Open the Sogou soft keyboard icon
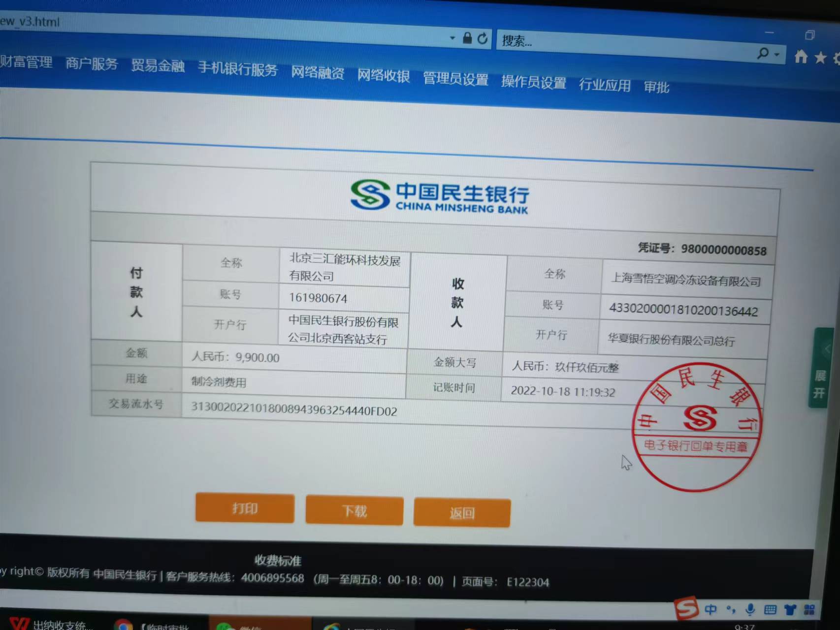 (x=770, y=610)
